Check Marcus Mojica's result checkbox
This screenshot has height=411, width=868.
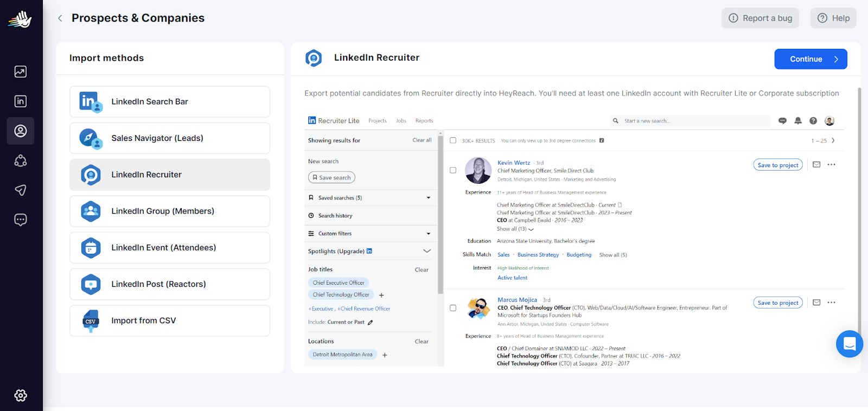click(x=453, y=308)
